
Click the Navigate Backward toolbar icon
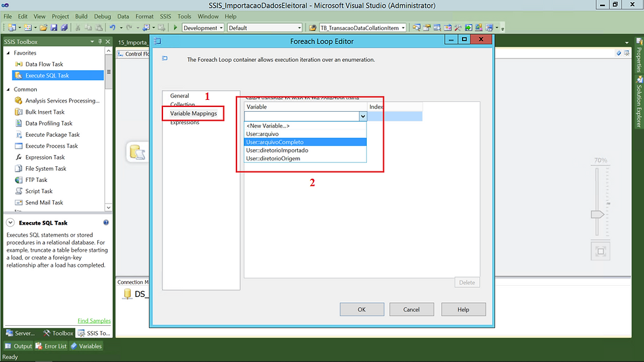pyautogui.click(x=145, y=28)
